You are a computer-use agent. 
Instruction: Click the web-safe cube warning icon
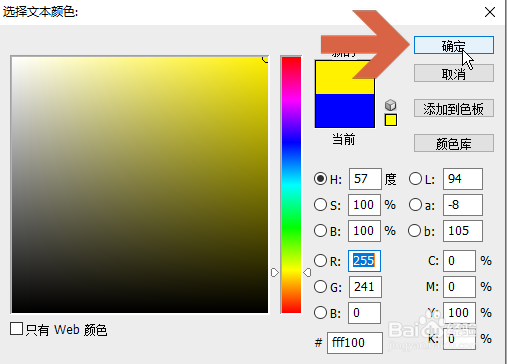click(391, 105)
